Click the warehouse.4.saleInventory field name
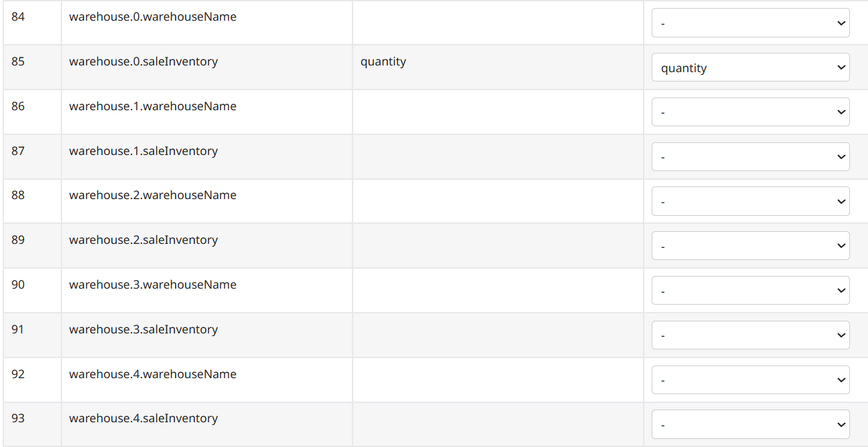This screenshot has width=868, height=447. [x=144, y=418]
